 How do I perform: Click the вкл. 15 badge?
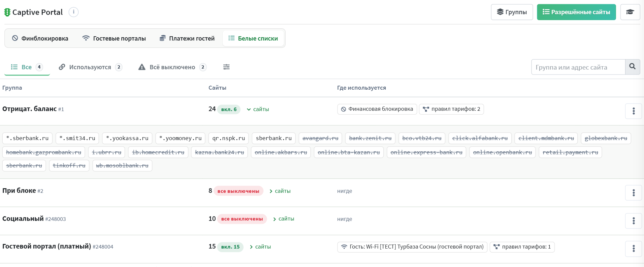click(x=230, y=247)
